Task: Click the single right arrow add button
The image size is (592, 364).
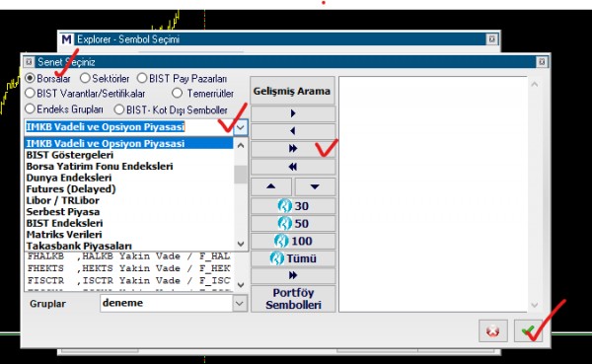Action: 293,113
